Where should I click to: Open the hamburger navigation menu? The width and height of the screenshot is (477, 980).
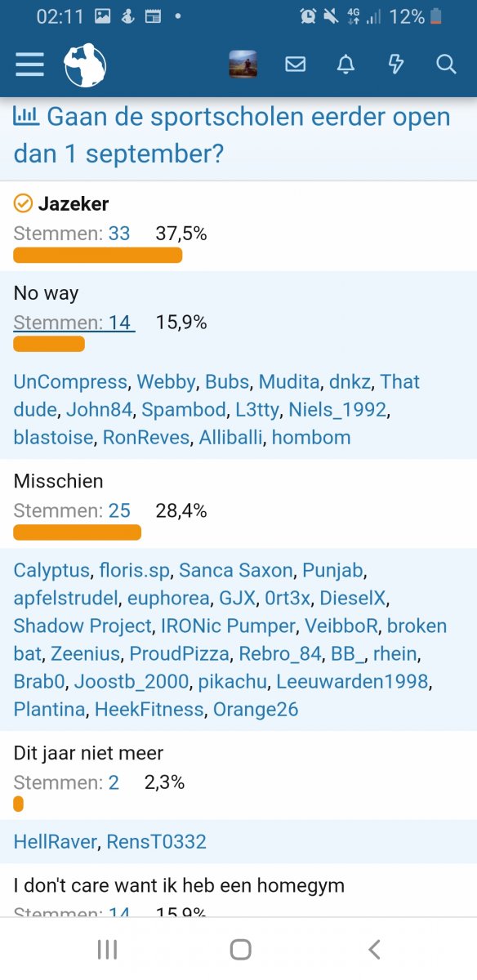click(x=29, y=64)
